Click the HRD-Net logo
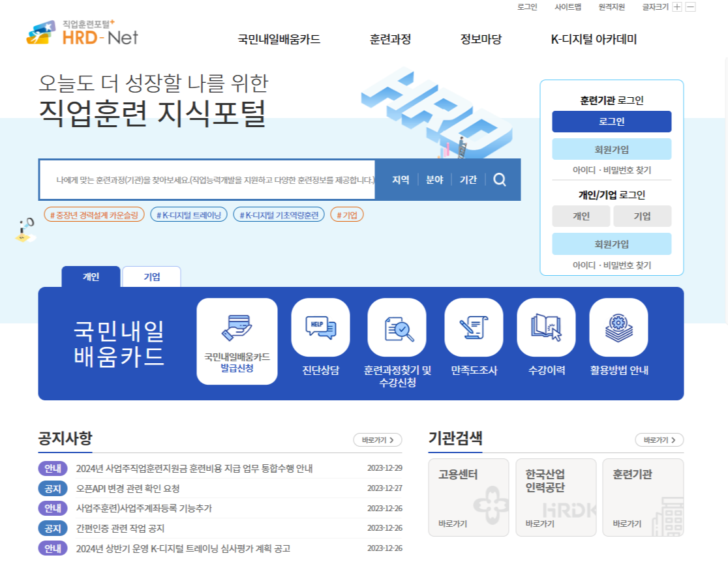The image size is (728, 564). (82, 33)
